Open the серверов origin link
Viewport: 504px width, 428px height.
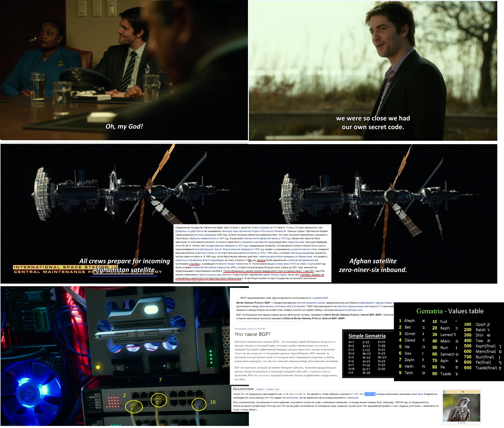tap(319, 371)
